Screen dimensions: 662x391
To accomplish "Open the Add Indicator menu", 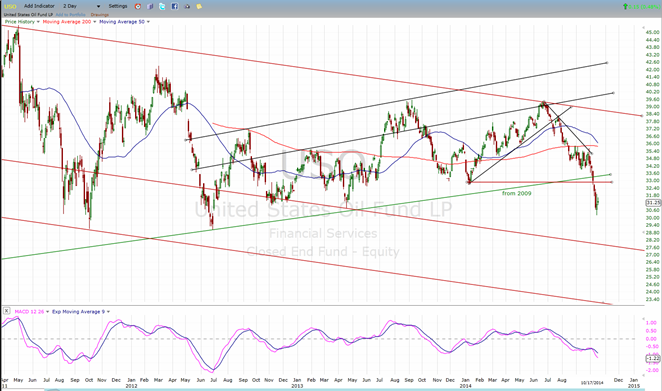I will [39, 6].
